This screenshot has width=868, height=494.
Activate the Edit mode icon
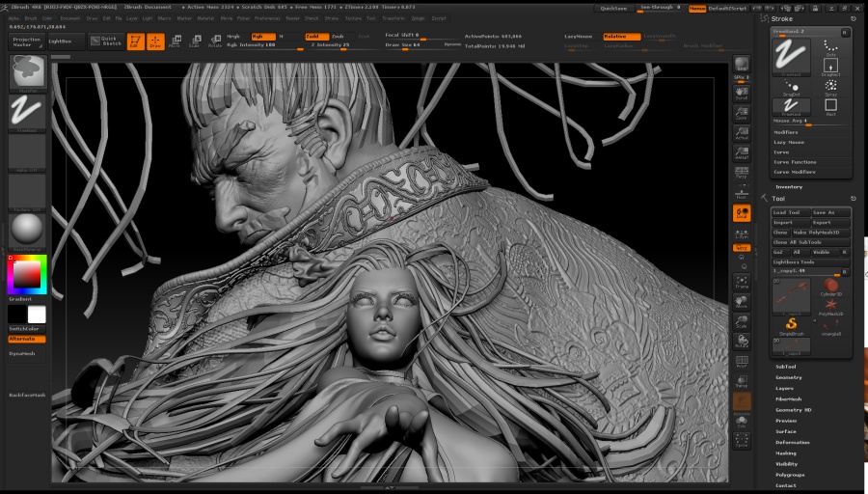pos(136,41)
